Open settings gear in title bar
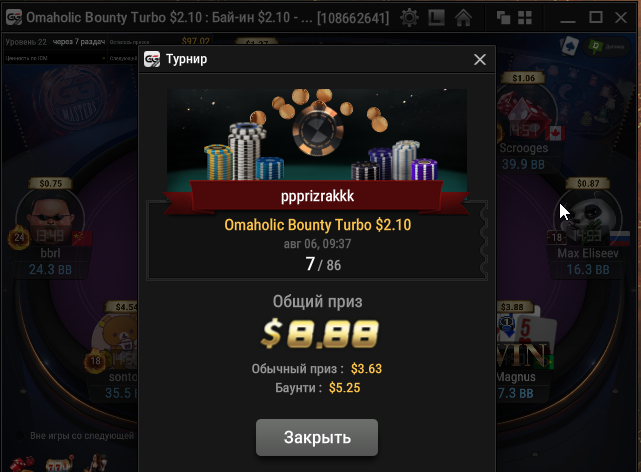 click(x=409, y=18)
